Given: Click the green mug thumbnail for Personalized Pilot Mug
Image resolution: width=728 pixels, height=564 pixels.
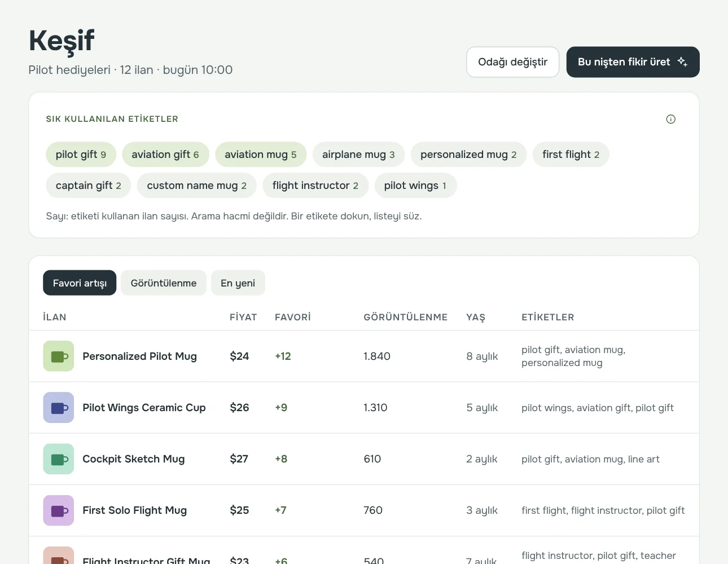Looking at the screenshot, I should (x=59, y=356).
